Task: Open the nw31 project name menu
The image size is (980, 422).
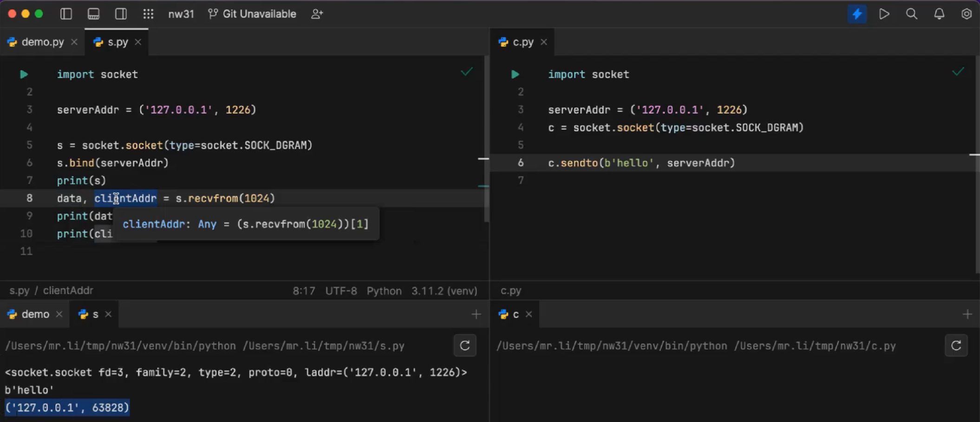Action: [181, 14]
